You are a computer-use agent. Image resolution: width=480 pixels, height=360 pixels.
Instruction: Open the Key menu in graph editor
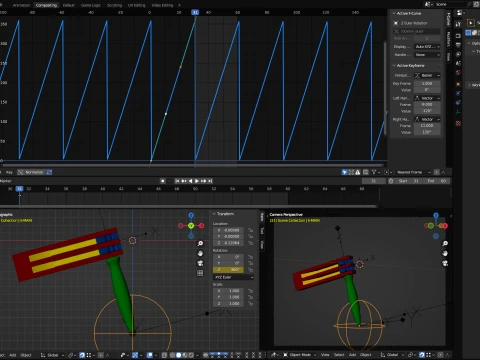(x=9, y=172)
